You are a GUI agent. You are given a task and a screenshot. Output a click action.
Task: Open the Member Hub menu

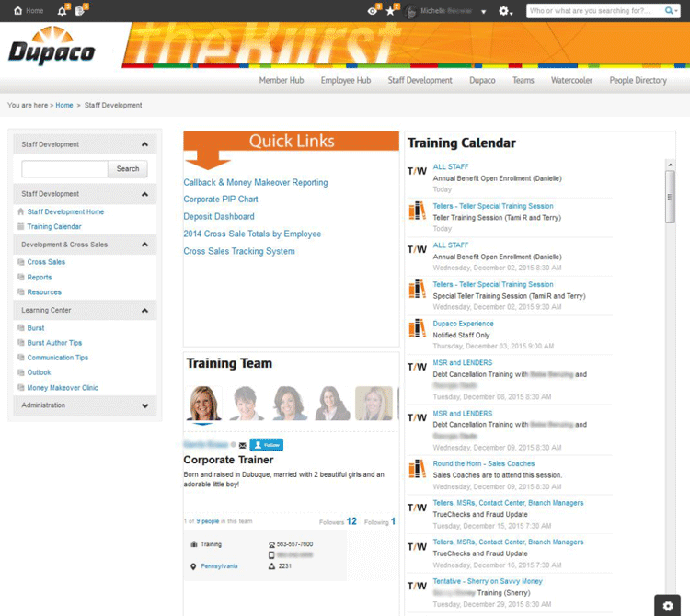(282, 81)
